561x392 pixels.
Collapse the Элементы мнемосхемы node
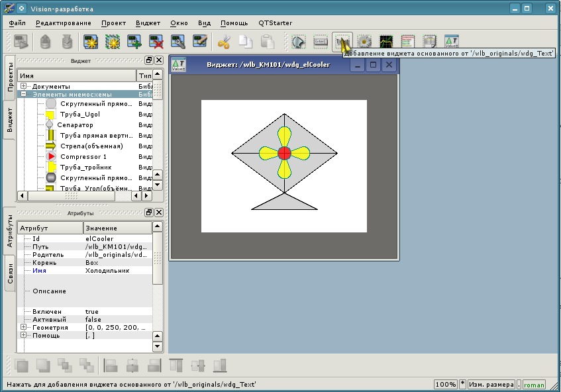[24, 95]
